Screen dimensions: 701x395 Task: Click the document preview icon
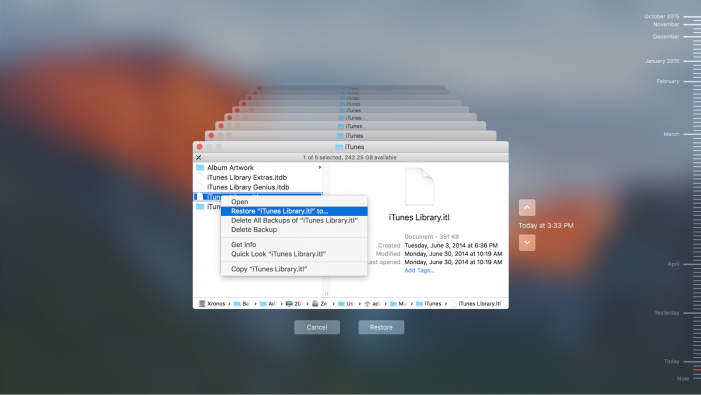click(x=419, y=186)
